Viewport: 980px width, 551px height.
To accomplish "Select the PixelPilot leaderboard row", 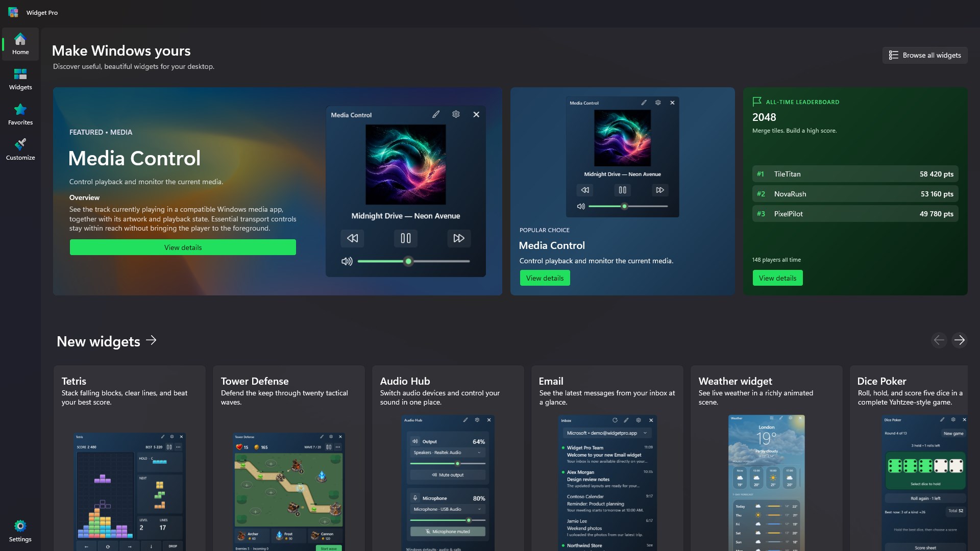I will [x=855, y=214].
